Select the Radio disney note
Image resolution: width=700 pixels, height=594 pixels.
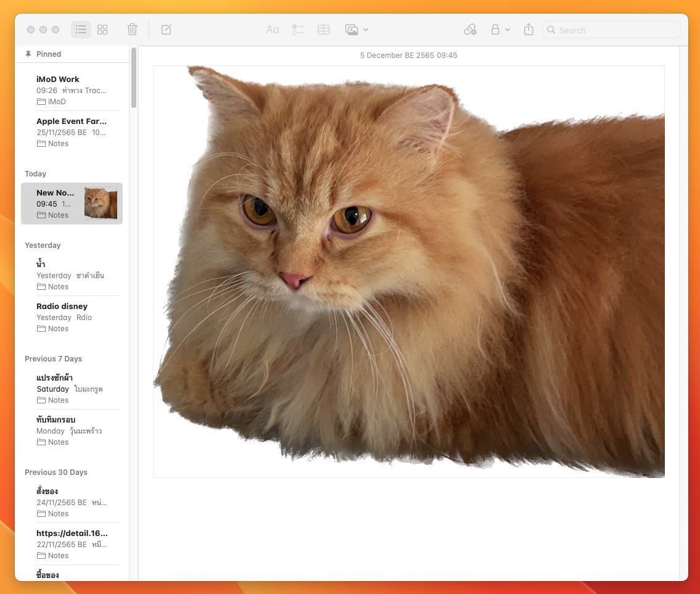(x=72, y=317)
